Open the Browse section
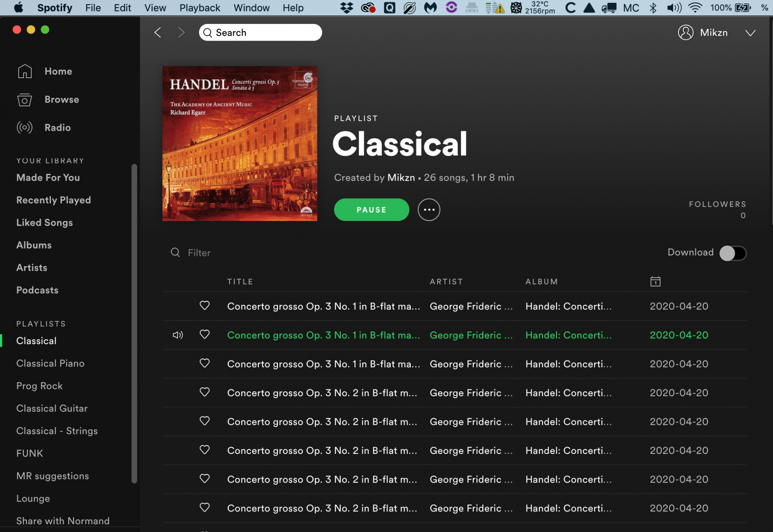The width and height of the screenshot is (773, 532). [61, 99]
